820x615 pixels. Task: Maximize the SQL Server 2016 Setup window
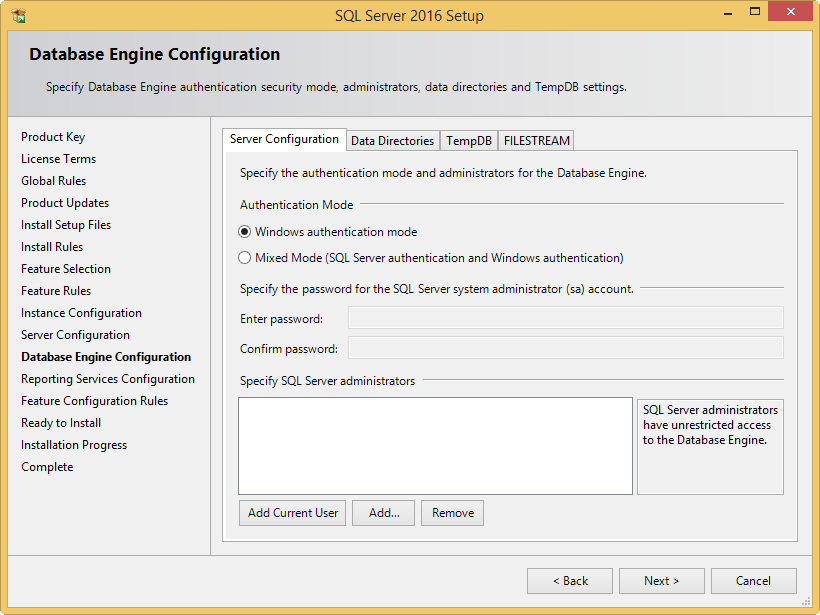755,12
